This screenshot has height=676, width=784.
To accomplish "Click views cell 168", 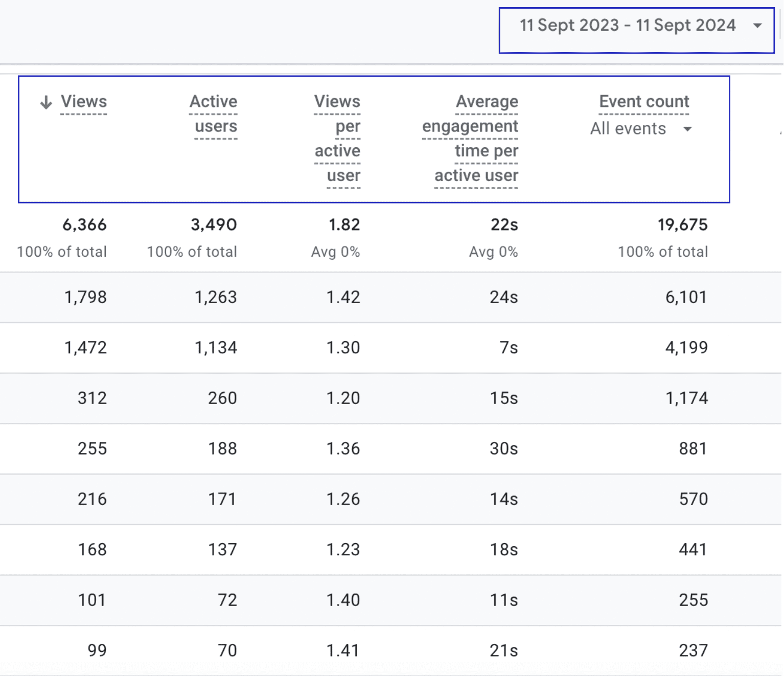I will tap(93, 550).
